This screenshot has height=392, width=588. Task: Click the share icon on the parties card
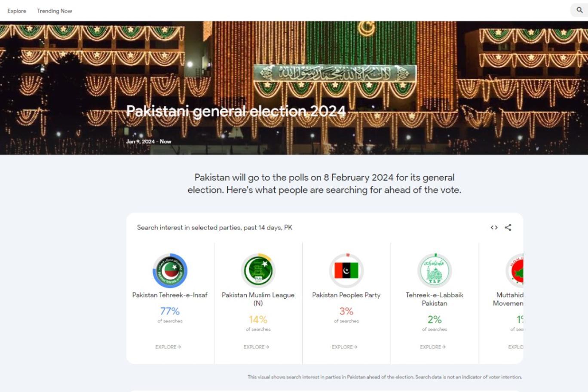508,227
